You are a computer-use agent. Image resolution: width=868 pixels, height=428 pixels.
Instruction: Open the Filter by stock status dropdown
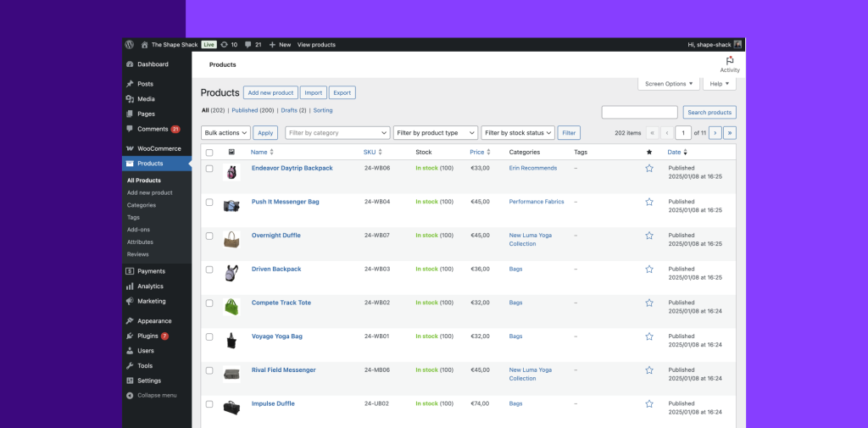click(x=518, y=133)
